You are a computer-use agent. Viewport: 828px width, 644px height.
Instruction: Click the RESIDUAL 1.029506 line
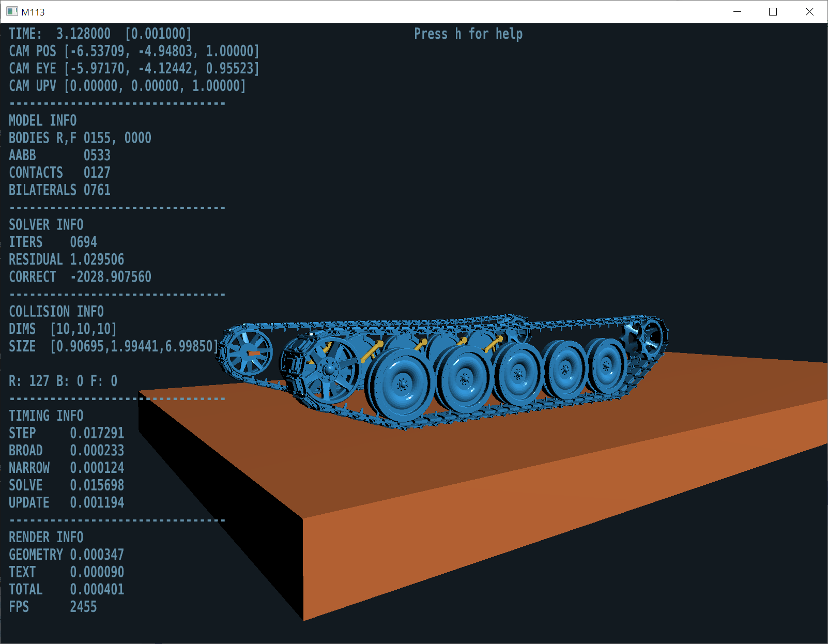[x=67, y=259]
